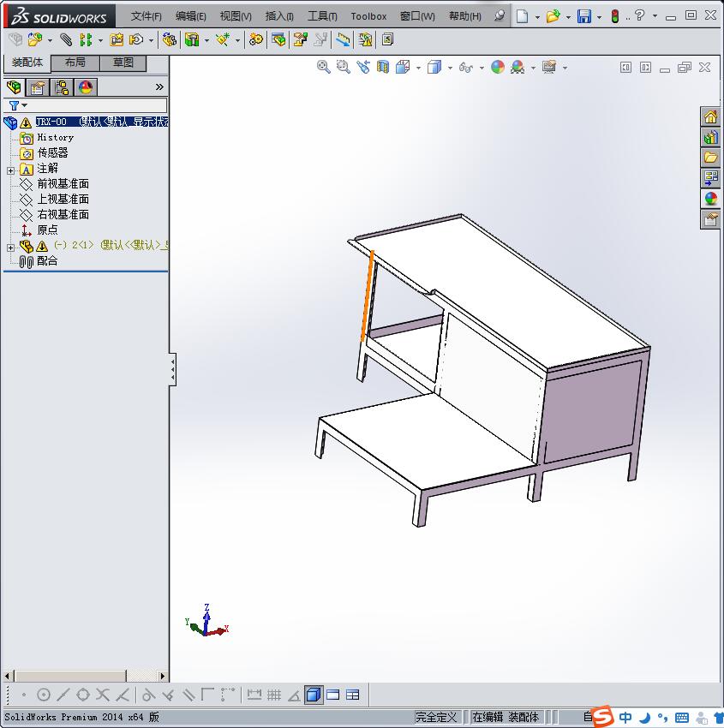The image size is (724, 728).
Task: Open Appearances color ball icon in task pane
Action: 710,199
